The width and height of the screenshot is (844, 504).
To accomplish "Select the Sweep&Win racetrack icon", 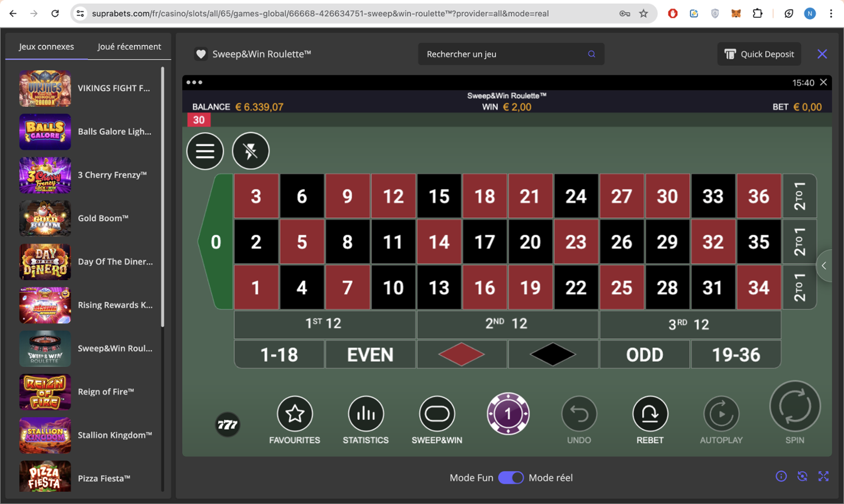I will (x=437, y=414).
